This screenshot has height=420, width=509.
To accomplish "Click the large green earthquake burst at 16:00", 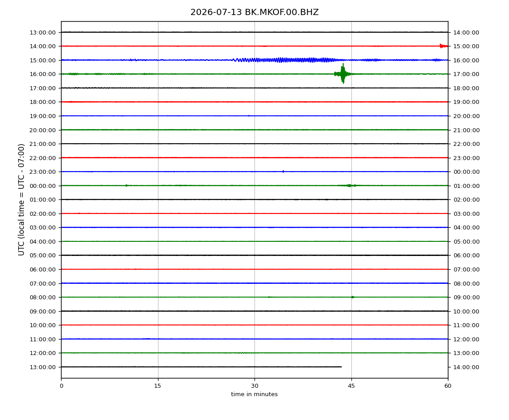I will (x=343, y=74).
